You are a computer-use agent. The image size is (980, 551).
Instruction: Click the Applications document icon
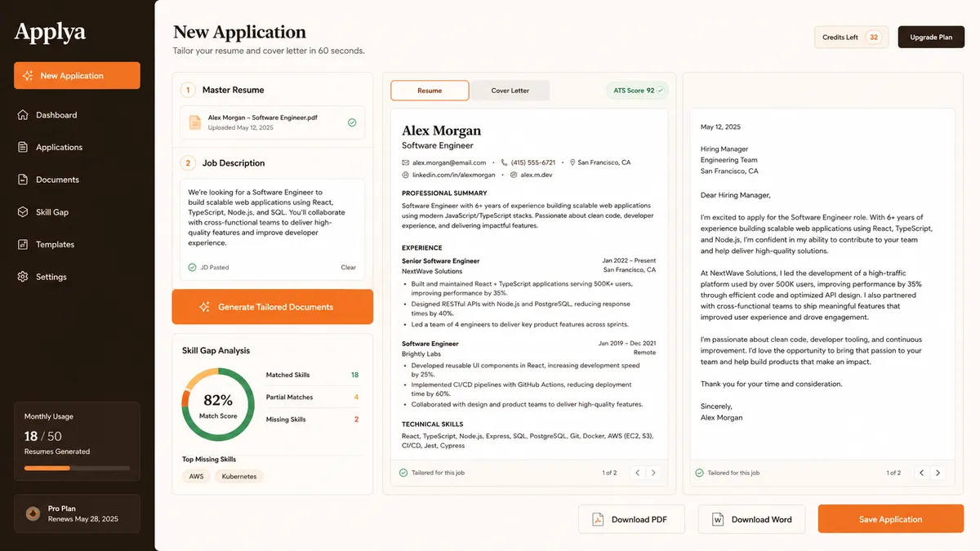pos(23,147)
